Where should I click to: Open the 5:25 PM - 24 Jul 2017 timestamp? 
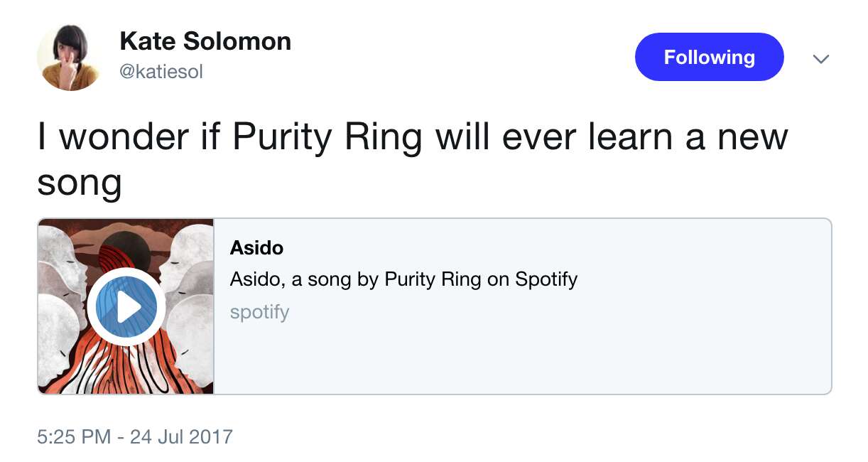135,436
